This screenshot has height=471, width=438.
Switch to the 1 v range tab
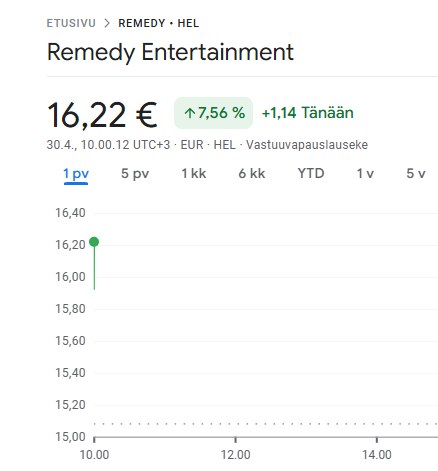pos(365,174)
